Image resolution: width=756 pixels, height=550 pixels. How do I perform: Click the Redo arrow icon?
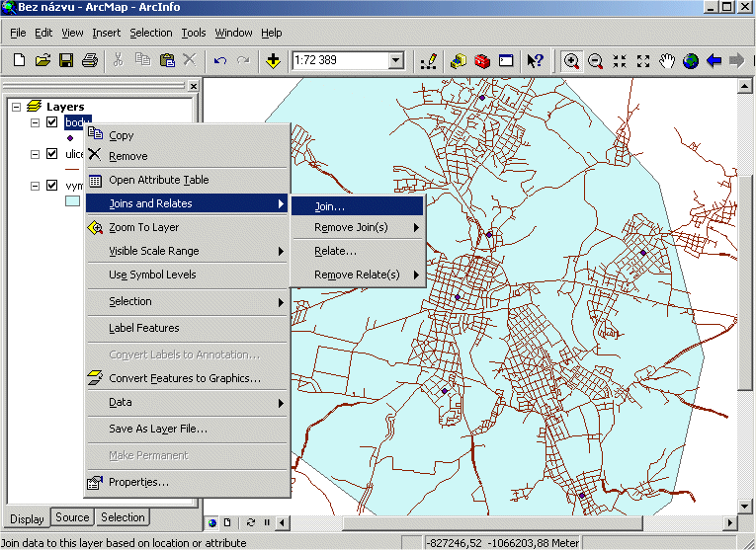coord(243,60)
